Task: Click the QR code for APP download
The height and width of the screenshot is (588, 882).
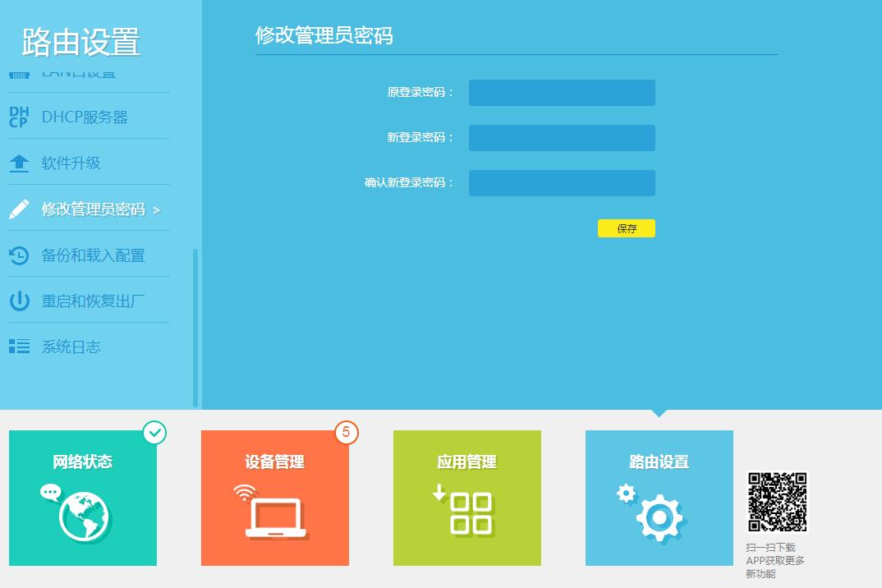Action: [777, 502]
